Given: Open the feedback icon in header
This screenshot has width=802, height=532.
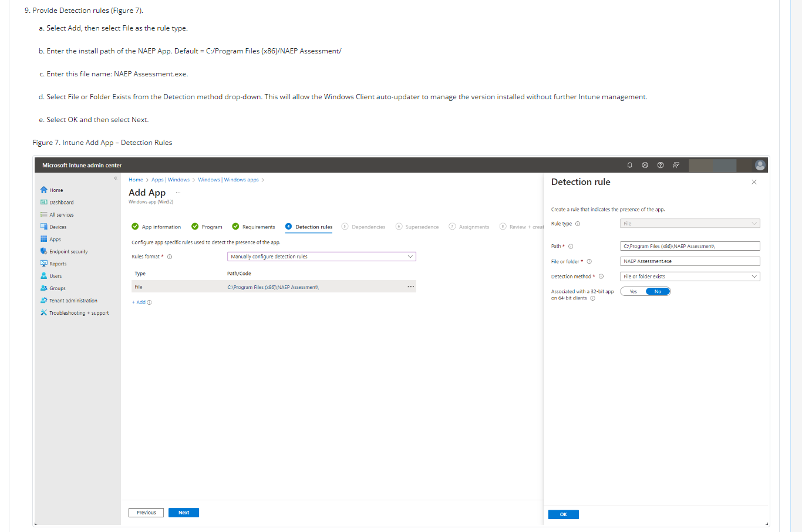Looking at the screenshot, I should (x=676, y=166).
